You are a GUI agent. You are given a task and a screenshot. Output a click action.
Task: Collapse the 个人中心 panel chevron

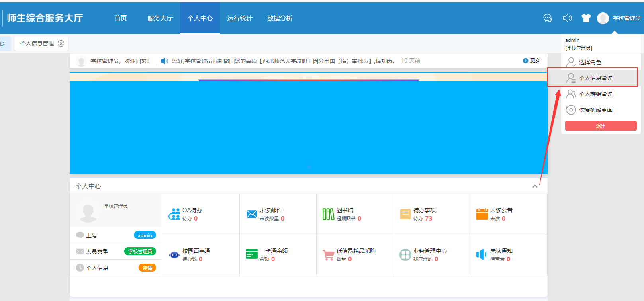[x=535, y=186]
